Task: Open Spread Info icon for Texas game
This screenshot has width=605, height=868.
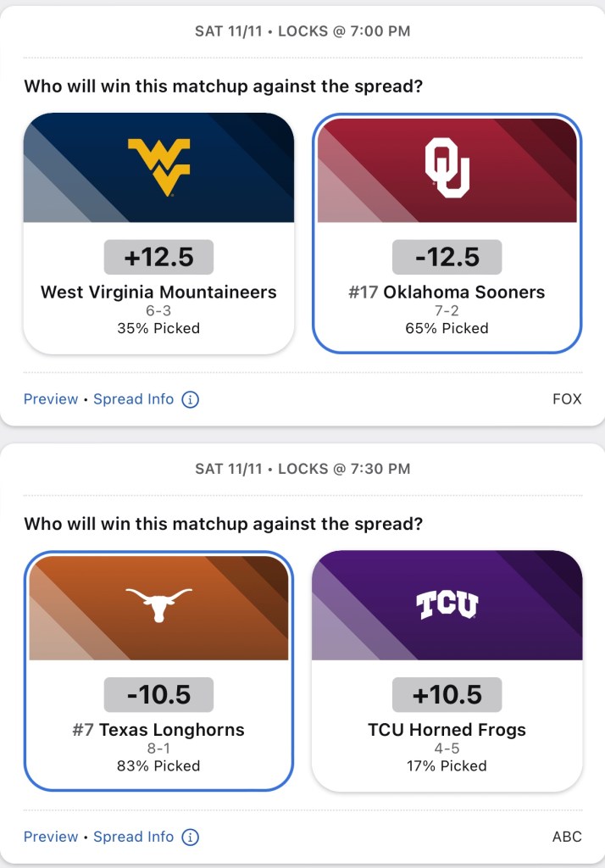Action: point(191,837)
